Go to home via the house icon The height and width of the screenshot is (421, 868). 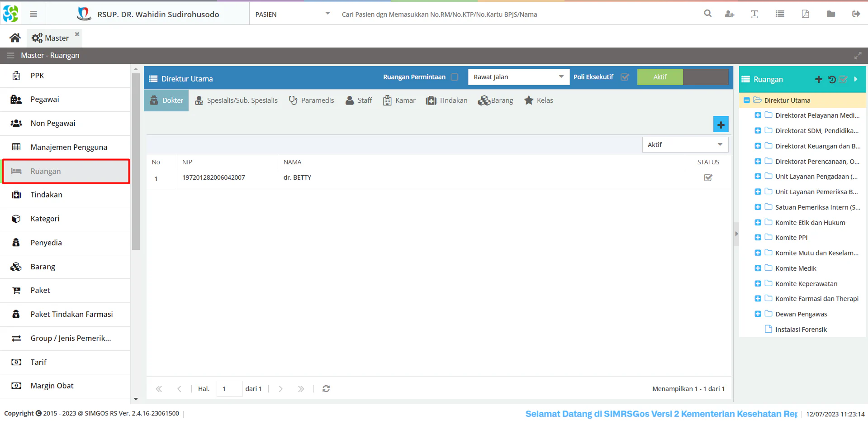coord(15,38)
